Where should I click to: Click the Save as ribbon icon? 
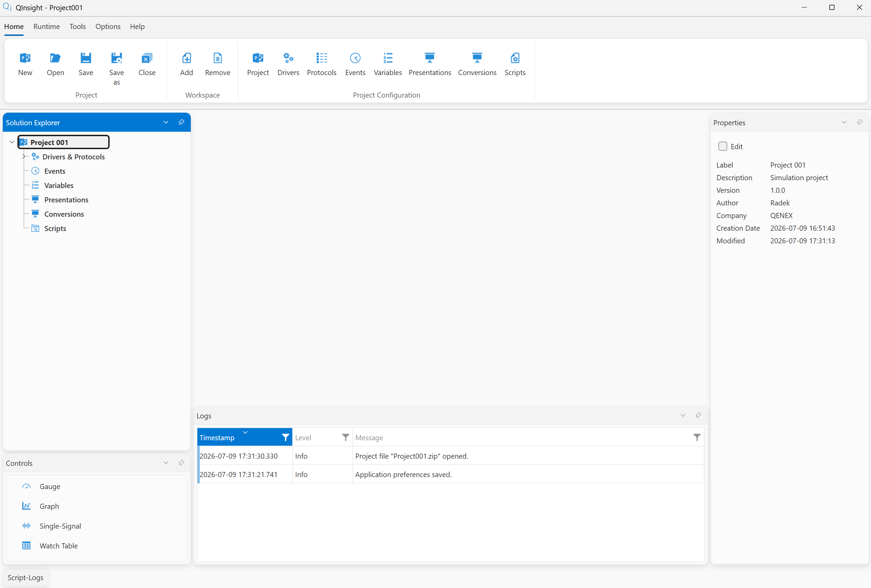coord(116,58)
